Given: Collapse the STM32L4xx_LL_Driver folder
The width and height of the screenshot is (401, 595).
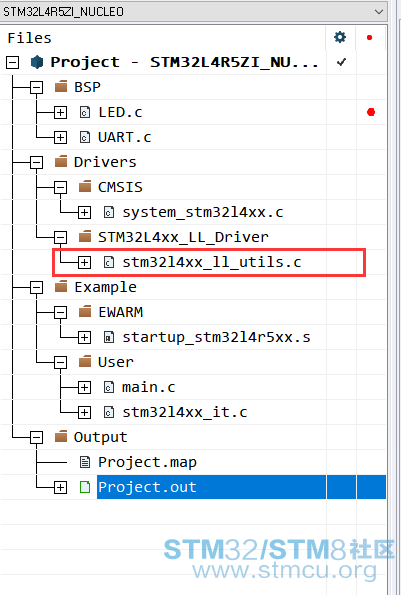Looking at the screenshot, I should [60, 238].
